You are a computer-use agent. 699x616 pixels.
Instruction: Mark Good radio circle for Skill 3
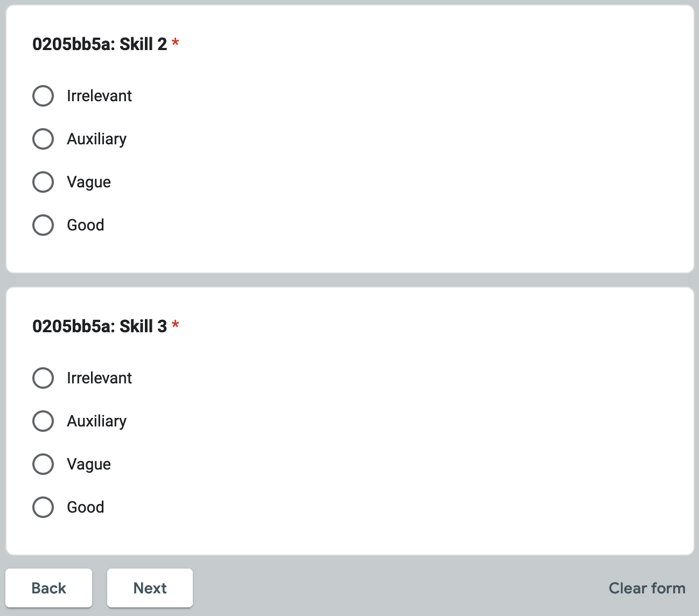coord(43,507)
